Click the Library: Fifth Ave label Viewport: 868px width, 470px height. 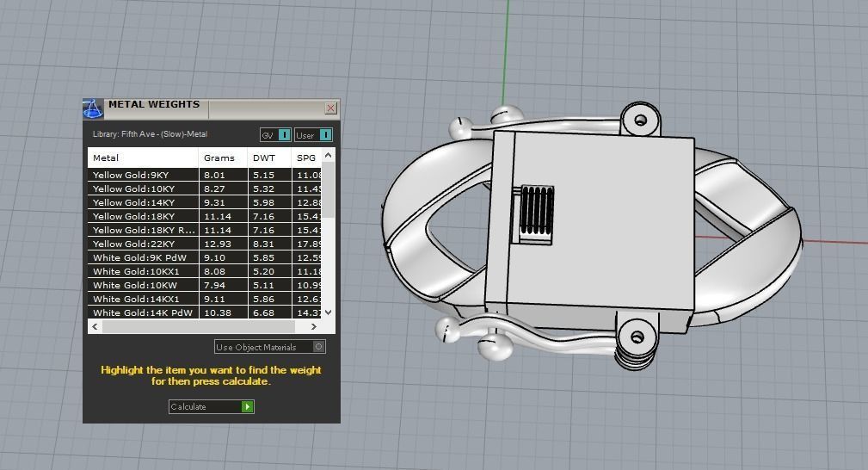tap(150, 134)
